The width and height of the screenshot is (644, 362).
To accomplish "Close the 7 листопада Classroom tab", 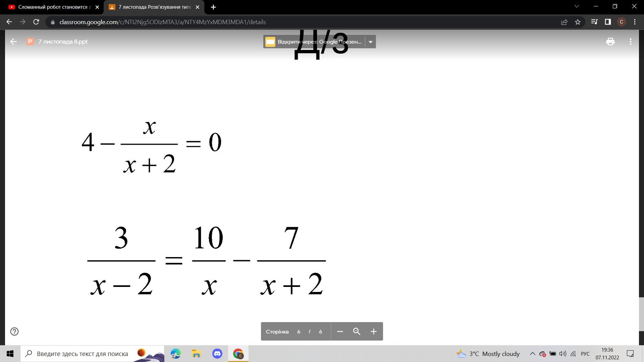I will point(197,7).
